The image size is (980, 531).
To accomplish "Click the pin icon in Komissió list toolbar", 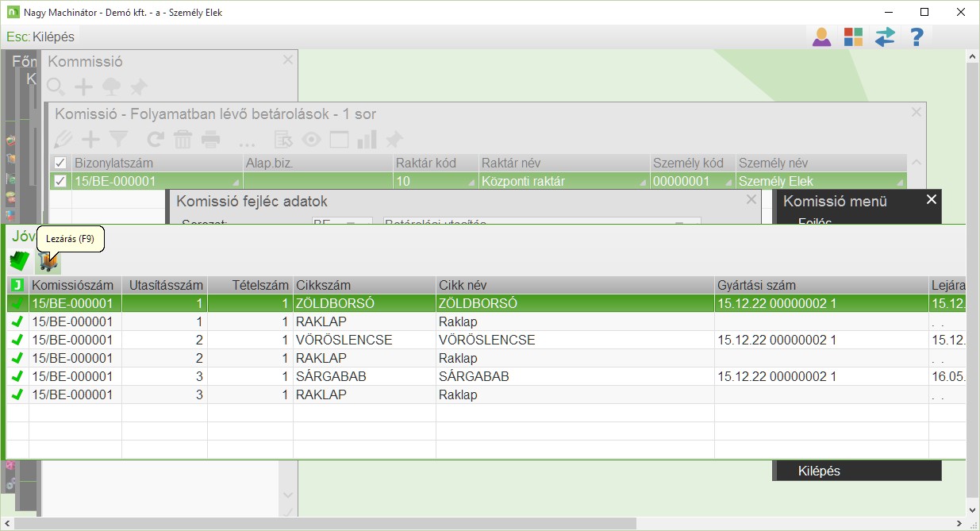I will coord(394,140).
